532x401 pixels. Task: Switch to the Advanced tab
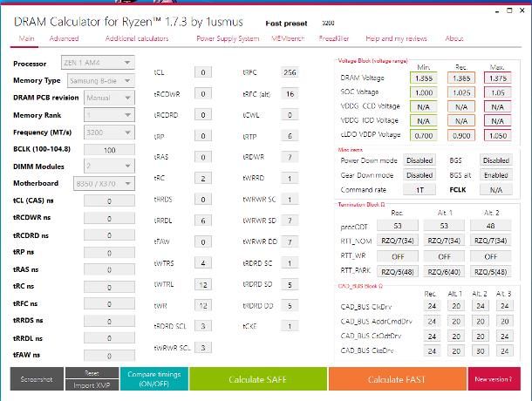pyautogui.click(x=64, y=38)
